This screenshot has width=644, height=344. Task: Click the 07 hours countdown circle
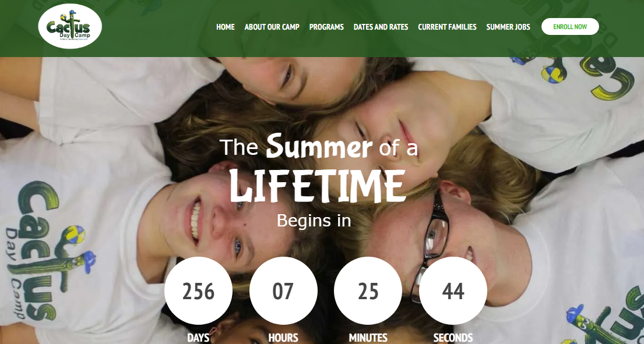click(283, 290)
